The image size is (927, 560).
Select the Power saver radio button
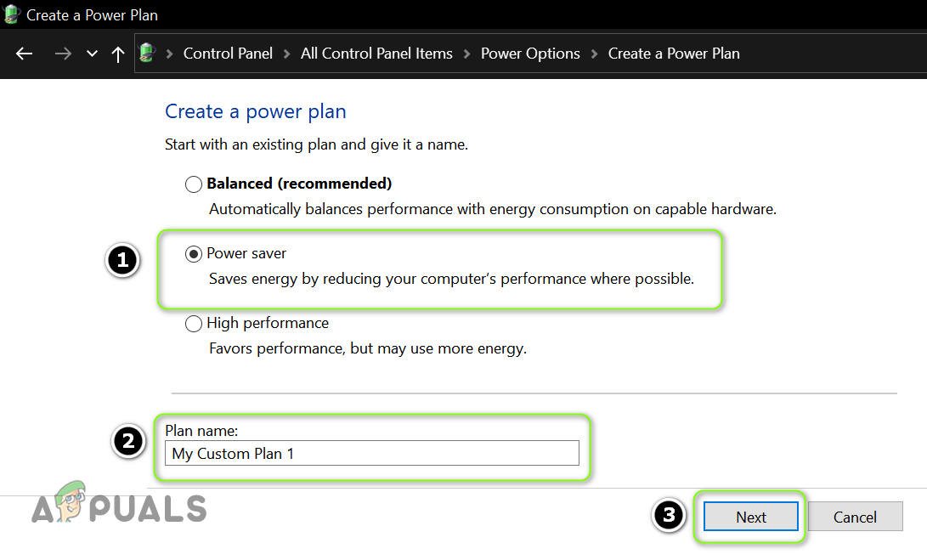tap(194, 253)
